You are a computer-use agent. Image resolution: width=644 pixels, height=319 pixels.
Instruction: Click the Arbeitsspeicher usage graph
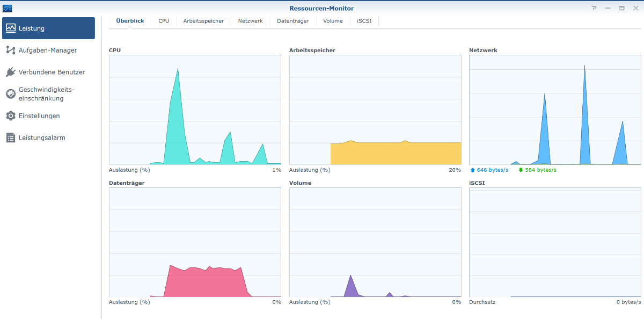pos(375,110)
